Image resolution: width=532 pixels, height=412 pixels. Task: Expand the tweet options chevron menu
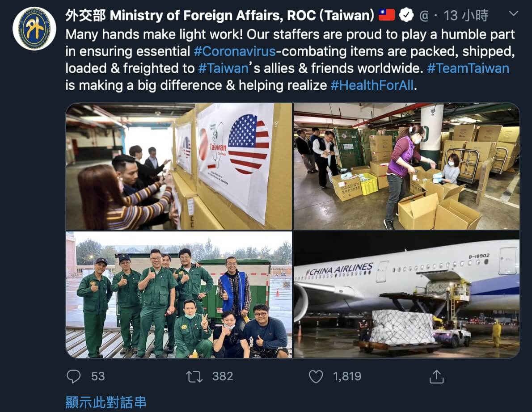coord(514,13)
